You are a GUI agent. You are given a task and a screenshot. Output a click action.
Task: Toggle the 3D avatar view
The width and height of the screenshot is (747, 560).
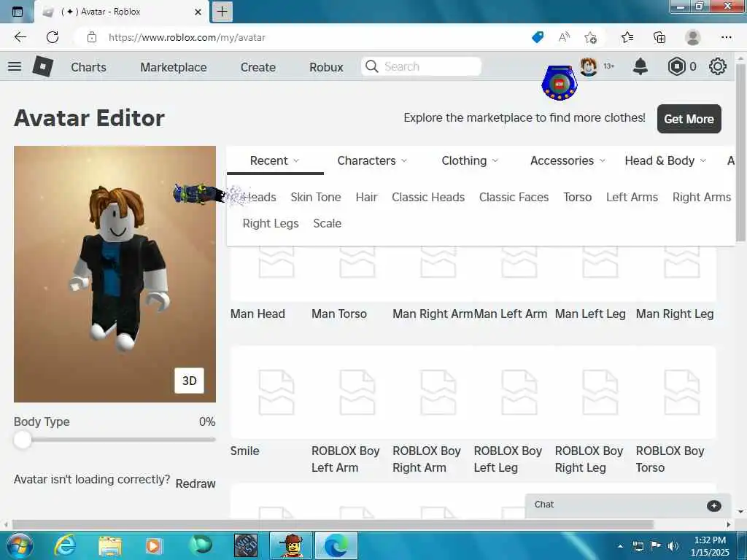pos(189,381)
